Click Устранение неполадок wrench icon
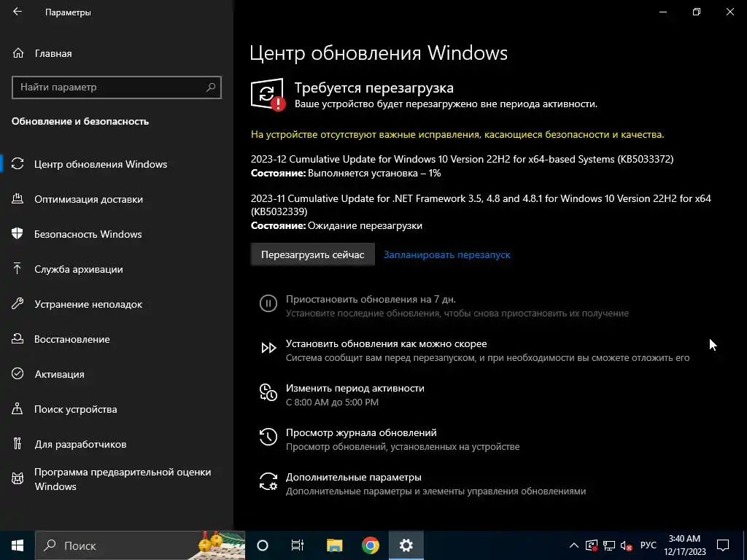Image resolution: width=747 pixels, height=560 pixels. click(x=18, y=304)
